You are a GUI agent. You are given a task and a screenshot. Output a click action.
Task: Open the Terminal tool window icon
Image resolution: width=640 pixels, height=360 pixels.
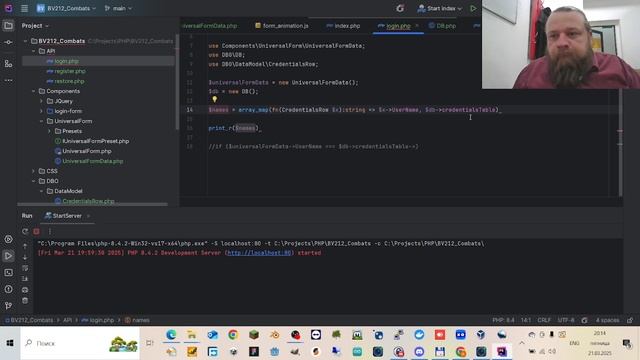tap(8, 272)
